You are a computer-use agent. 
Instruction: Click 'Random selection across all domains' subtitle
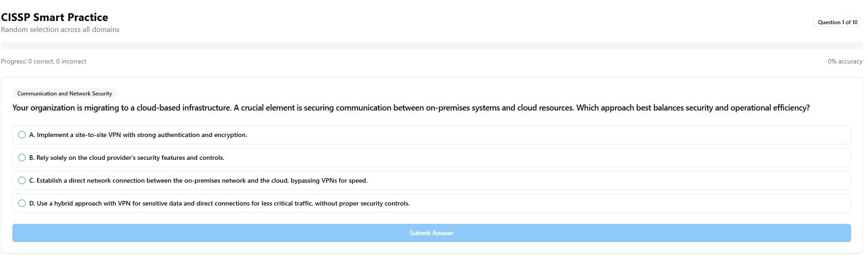(x=60, y=29)
